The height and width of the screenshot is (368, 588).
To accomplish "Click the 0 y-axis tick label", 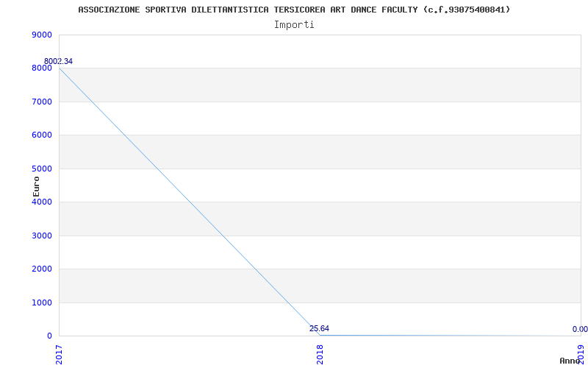I will coord(49,336).
